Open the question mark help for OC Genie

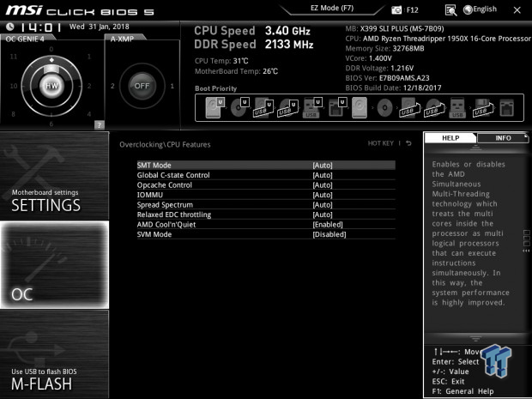[x=99, y=125]
